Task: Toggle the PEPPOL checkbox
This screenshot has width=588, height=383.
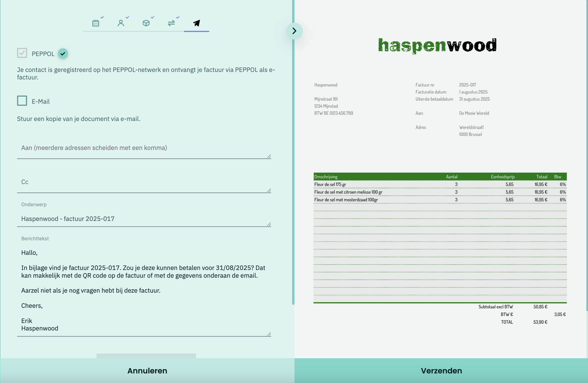Action: (x=22, y=53)
